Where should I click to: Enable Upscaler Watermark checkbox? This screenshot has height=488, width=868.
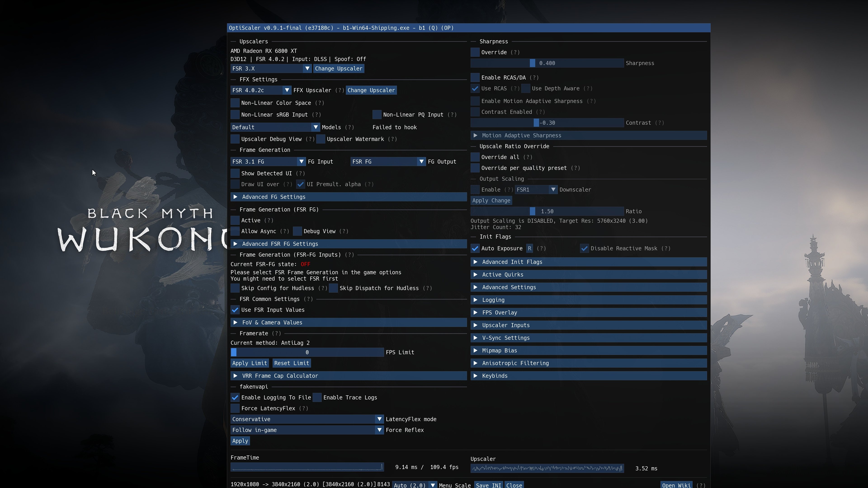pos(321,139)
